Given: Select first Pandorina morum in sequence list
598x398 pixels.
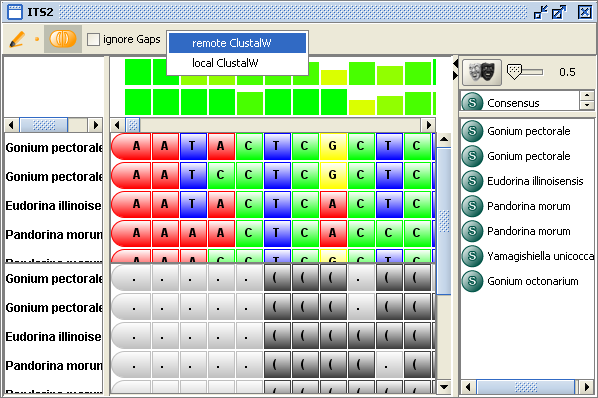Looking at the screenshot, I should (x=529, y=206).
